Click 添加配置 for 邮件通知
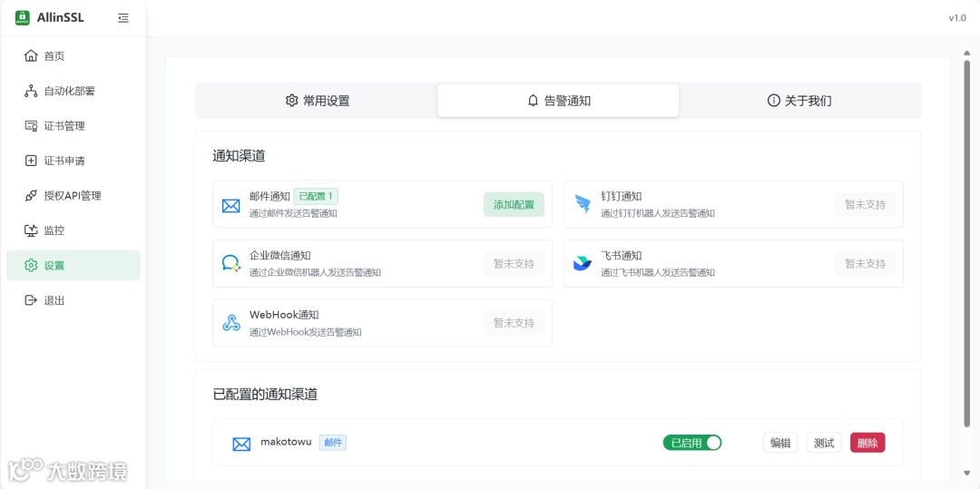This screenshot has height=489, width=980. pyautogui.click(x=514, y=204)
